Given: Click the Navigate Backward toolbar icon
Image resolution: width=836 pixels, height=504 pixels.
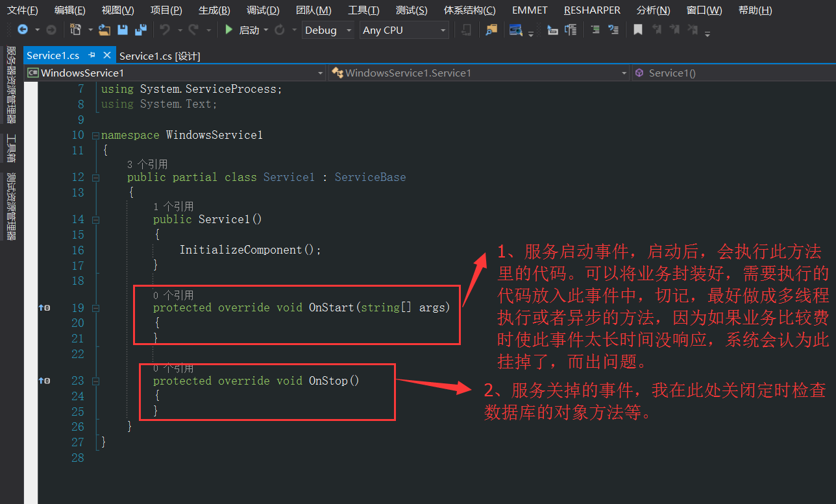Looking at the screenshot, I should [23, 30].
